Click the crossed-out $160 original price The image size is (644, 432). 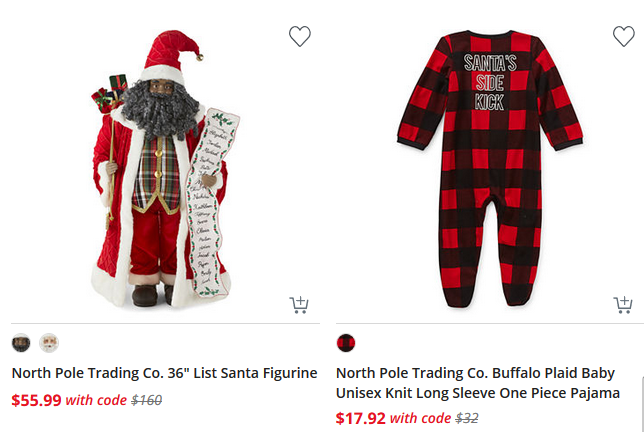pos(146,400)
